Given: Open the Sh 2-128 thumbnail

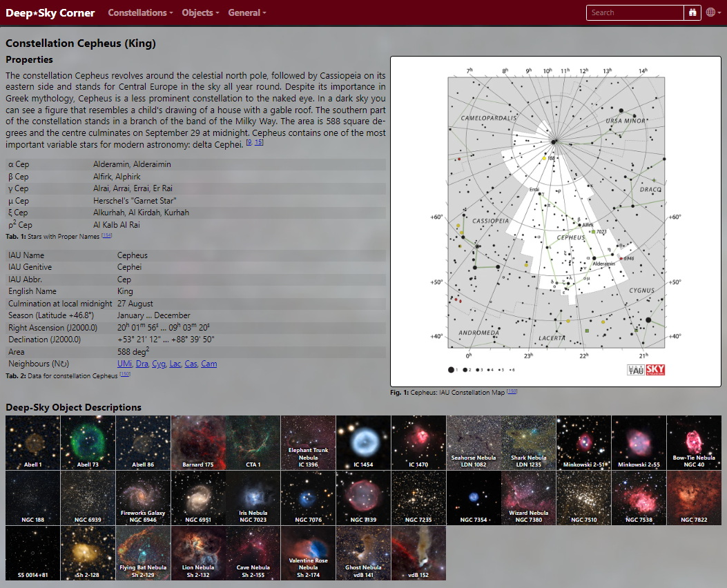Looking at the screenshot, I should pyautogui.click(x=88, y=553).
